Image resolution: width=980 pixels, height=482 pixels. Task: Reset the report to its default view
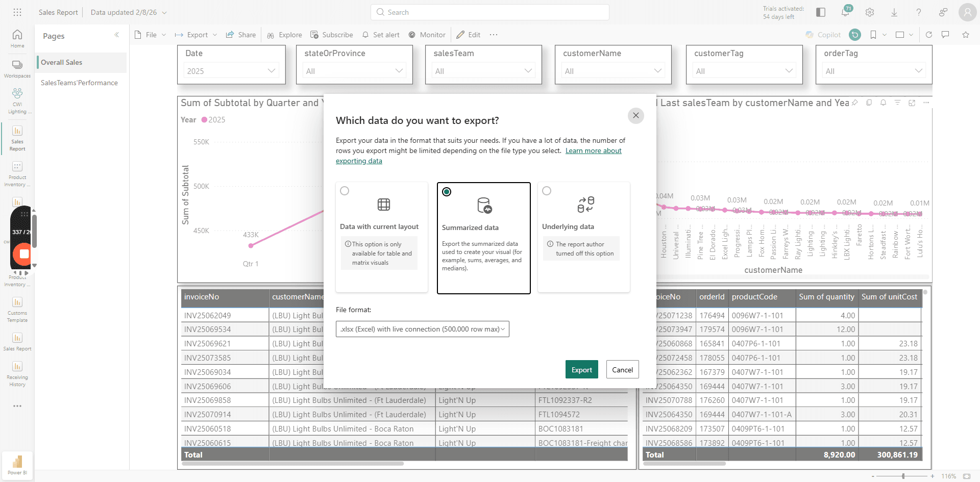[855, 35]
